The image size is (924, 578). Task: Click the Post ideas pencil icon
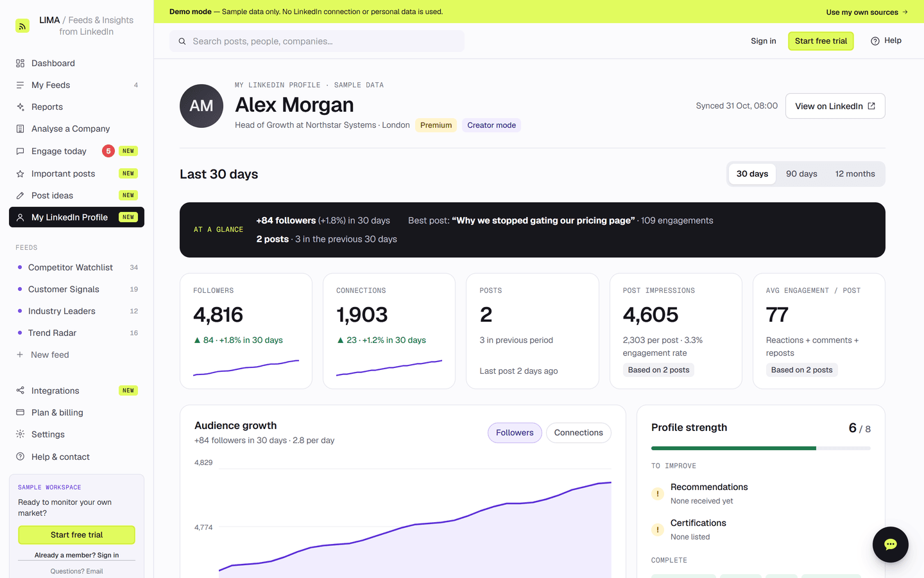[x=20, y=195]
